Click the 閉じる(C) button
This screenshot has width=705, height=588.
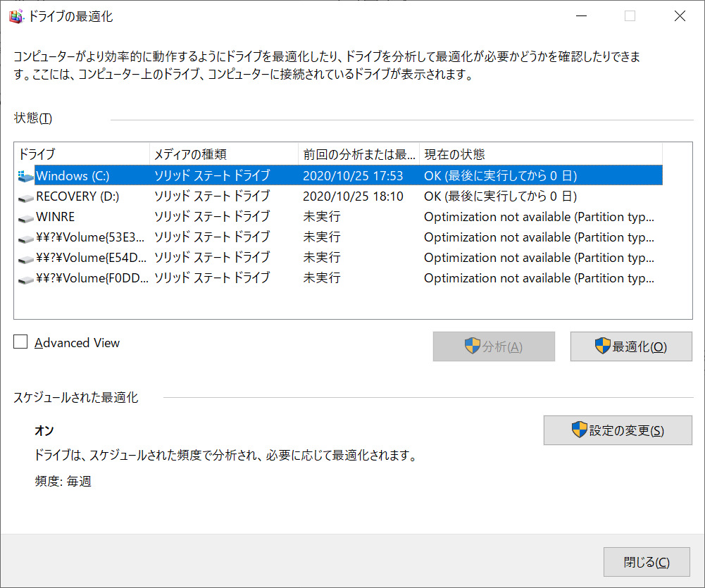(647, 562)
